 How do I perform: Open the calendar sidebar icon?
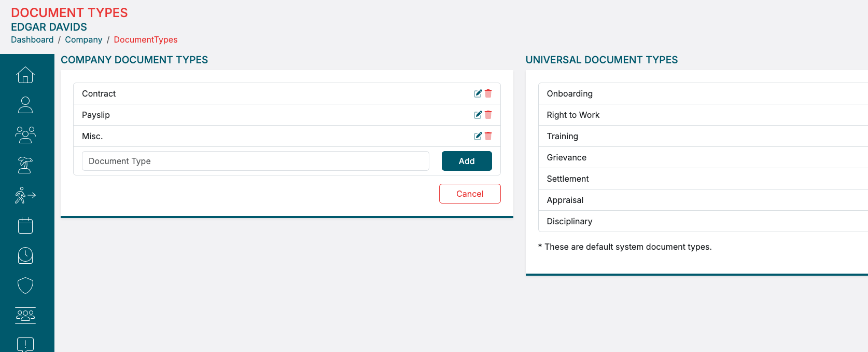click(x=25, y=225)
